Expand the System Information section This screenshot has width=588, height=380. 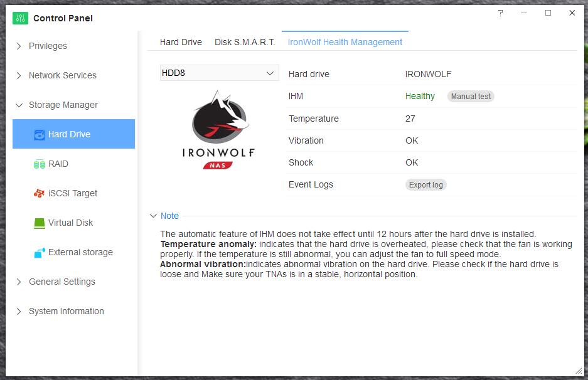point(19,311)
